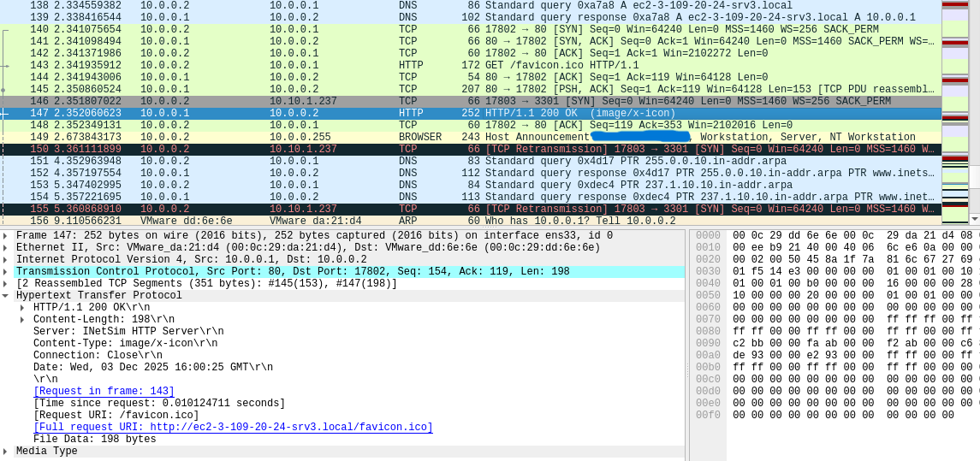The height and width of the screenshot is (461, 980).
Task: Expand the Transmission Control Protocol row
Action: click(5, 271)
